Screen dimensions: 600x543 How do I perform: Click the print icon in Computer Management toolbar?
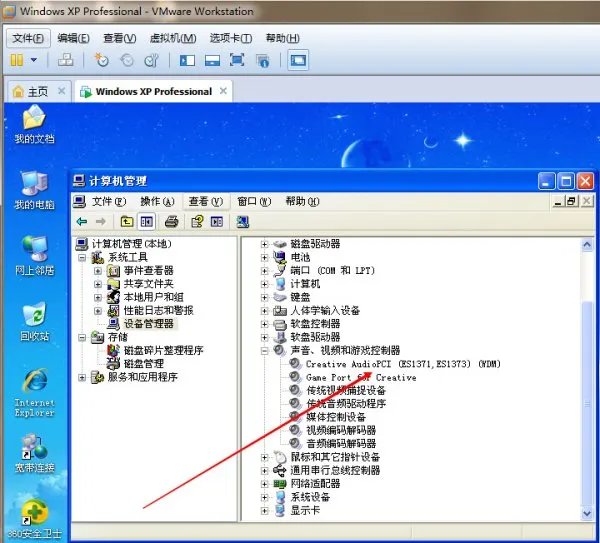coord(171,221)
